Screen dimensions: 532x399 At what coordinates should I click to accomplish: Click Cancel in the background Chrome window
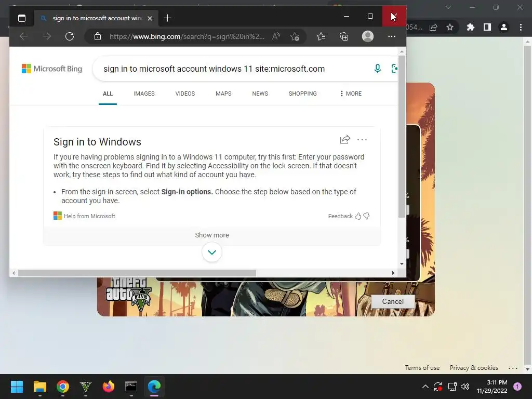tap(393, 302)
